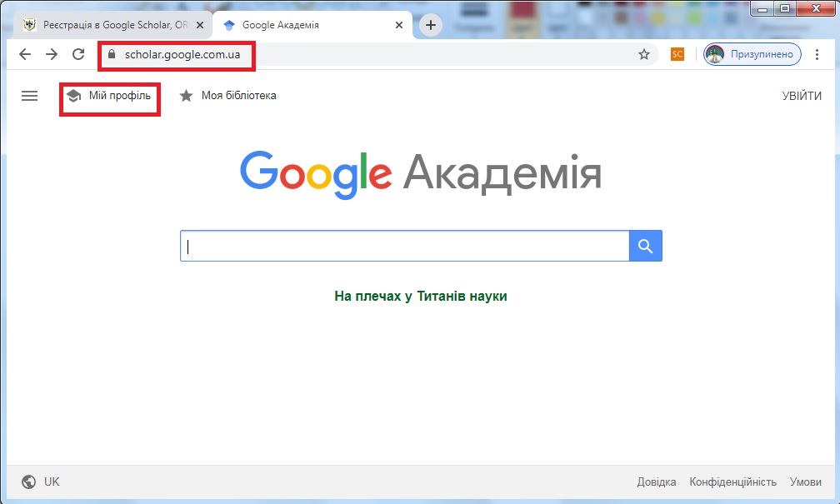Go back with the browser back arrow
The image size is (840, 504).
pyautogui.click(x=25, y=54)
